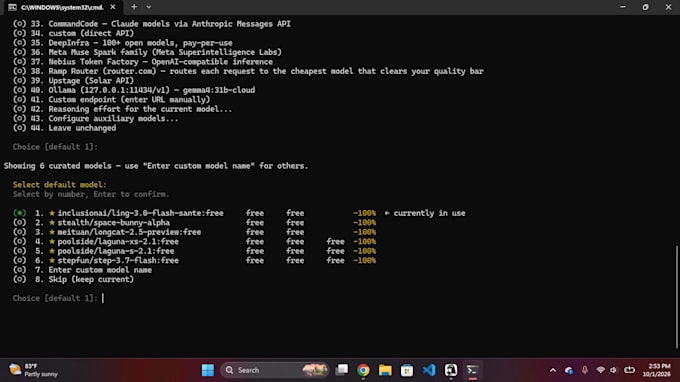Click star beside inclusionai/ling-3.0-flash-sante:free

coord(52,213)
